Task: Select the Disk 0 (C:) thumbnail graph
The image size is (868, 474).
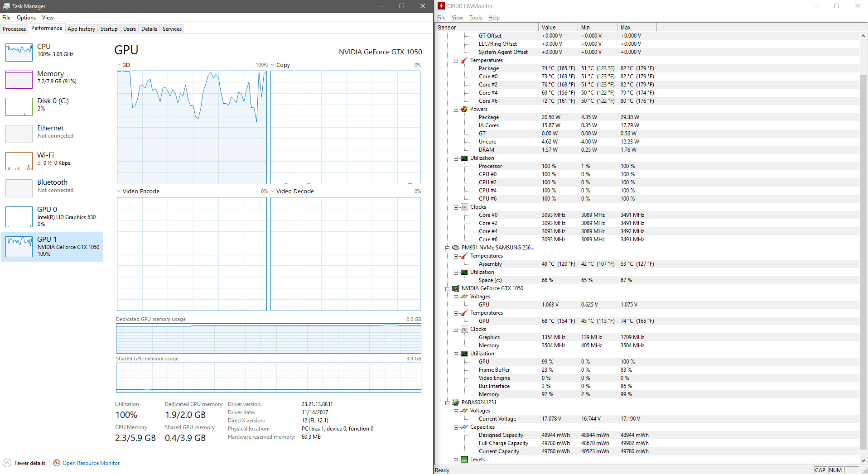Action: pyautogui.click(x=19, y=107)
